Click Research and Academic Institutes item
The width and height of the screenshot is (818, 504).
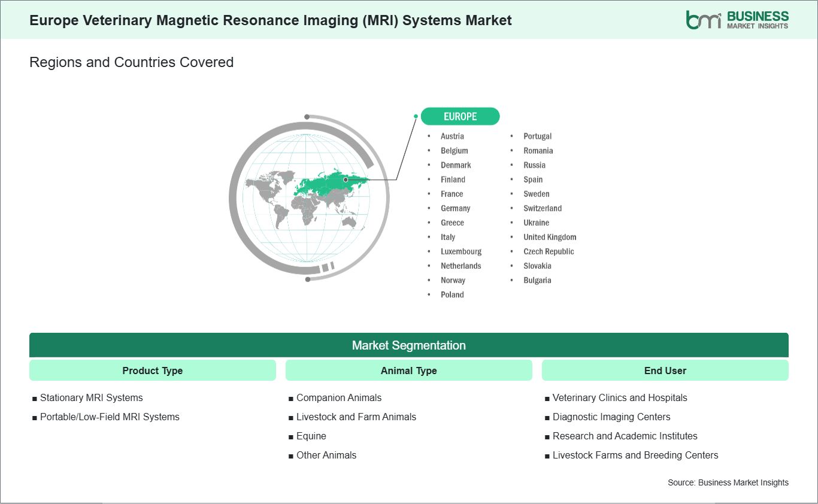[625, 436]
